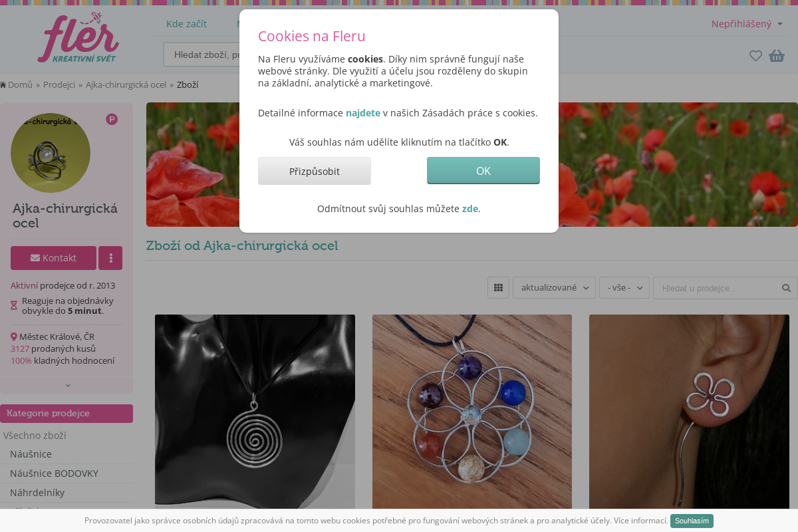Click the Souhlasím button in bottom bar

click(x=692, y=521)
